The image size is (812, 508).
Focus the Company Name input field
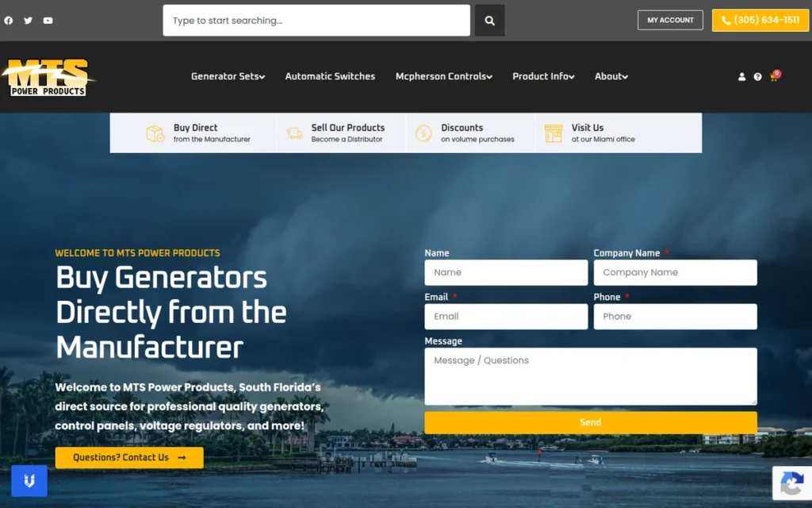[x=676, y=273]
